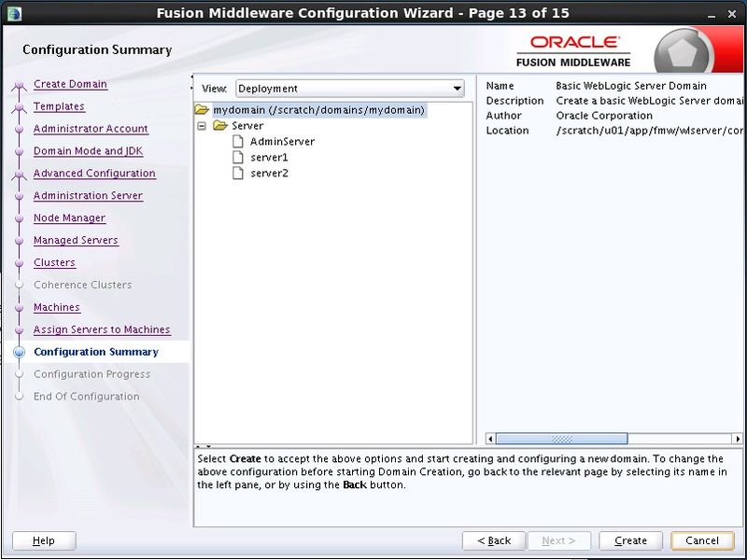
Task: Click the server1 document icon
Action: point(238,157)
